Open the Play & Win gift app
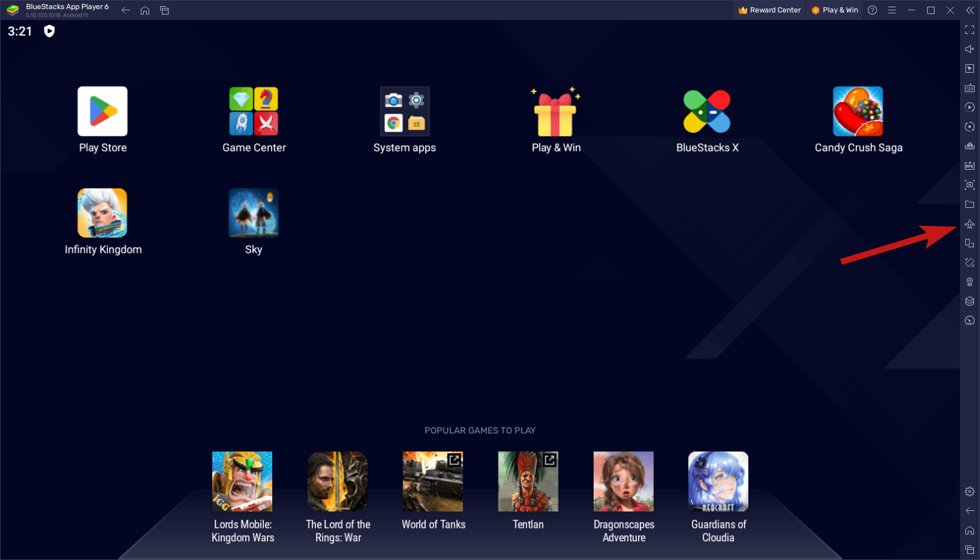 coord(555,112)
